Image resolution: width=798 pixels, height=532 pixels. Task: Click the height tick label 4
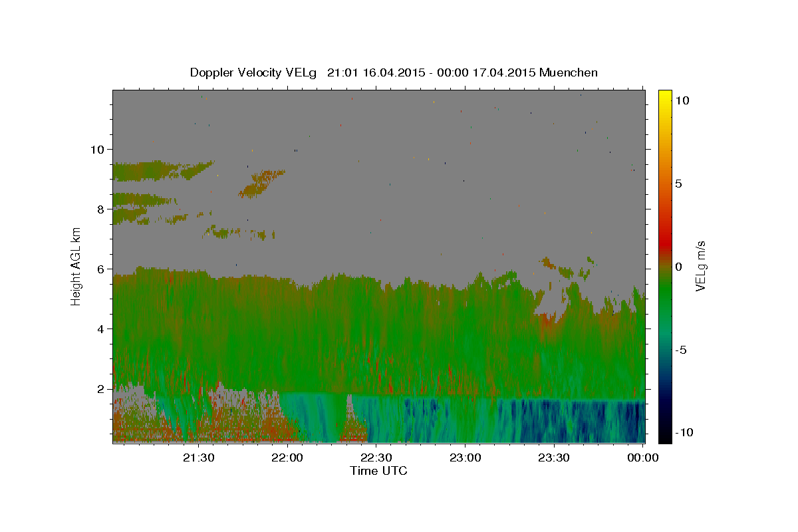point(102,329)
